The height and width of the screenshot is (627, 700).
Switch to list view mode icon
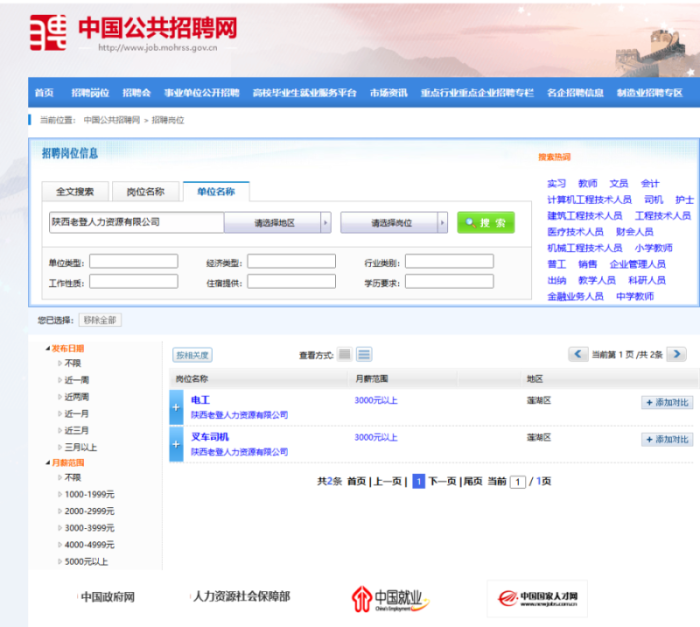tap(364, 355)
